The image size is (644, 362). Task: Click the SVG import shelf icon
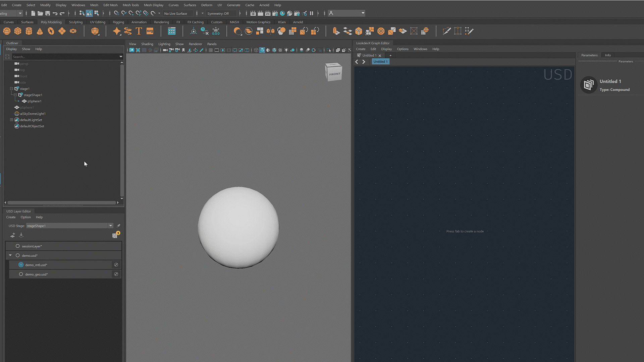(x=150, y=31)
